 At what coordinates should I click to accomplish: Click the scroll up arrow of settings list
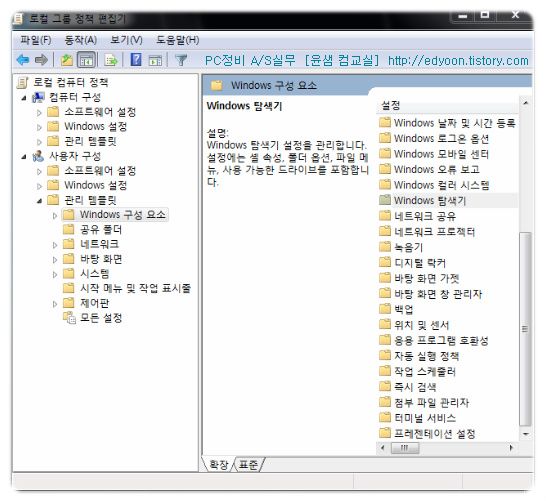coord(525,103)
